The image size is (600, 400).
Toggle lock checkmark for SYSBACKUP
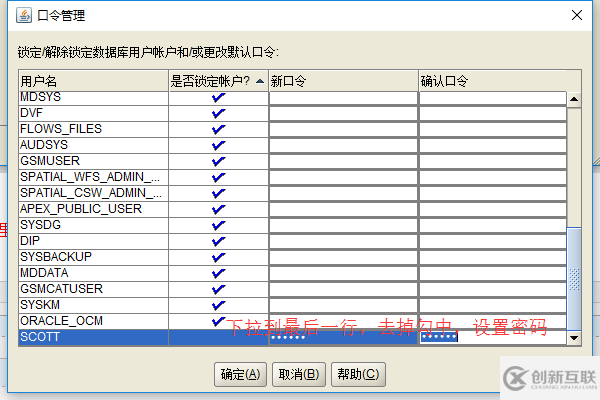pos(218,257)
